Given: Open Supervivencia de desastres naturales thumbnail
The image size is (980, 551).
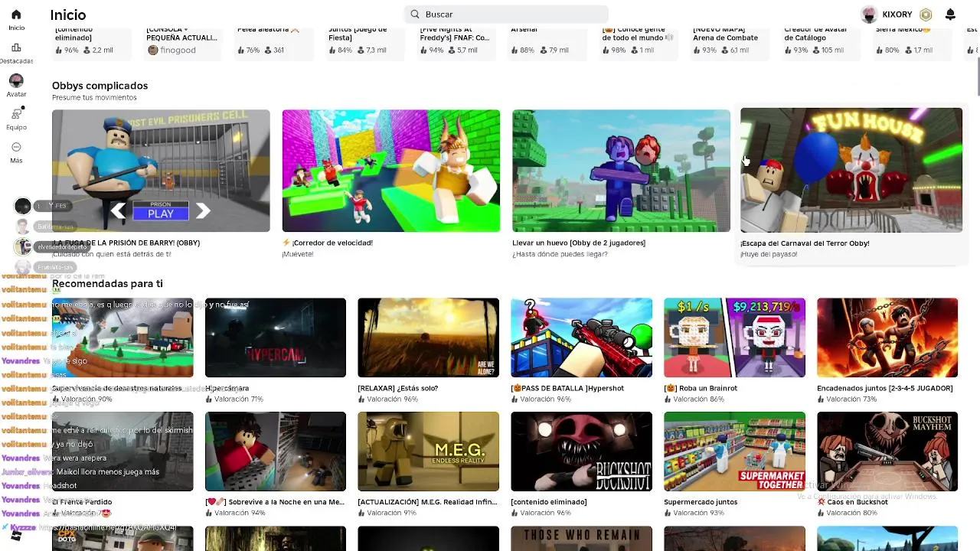Looking at the screenshot, I should tap(122, 337).
